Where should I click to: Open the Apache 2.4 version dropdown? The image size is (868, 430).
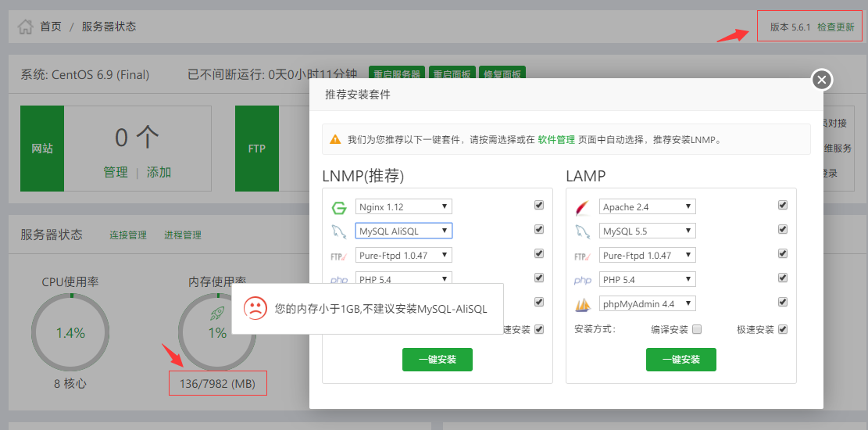[x=647, y=206]
